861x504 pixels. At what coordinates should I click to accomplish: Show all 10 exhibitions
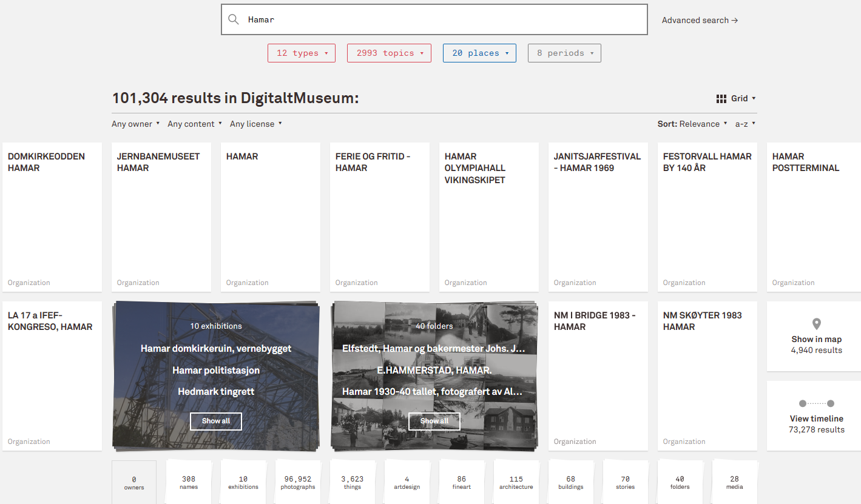point(216,421)
